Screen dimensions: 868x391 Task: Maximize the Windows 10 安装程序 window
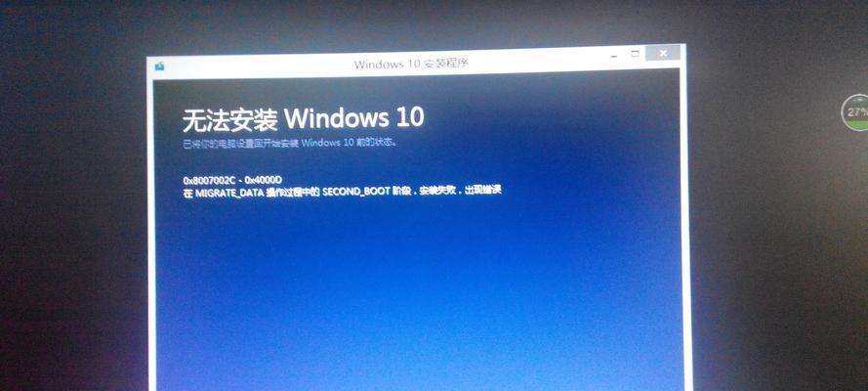635,54
